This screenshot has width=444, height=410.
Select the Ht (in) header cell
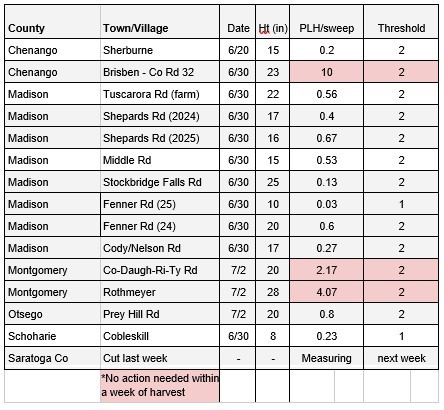(273, 22)
